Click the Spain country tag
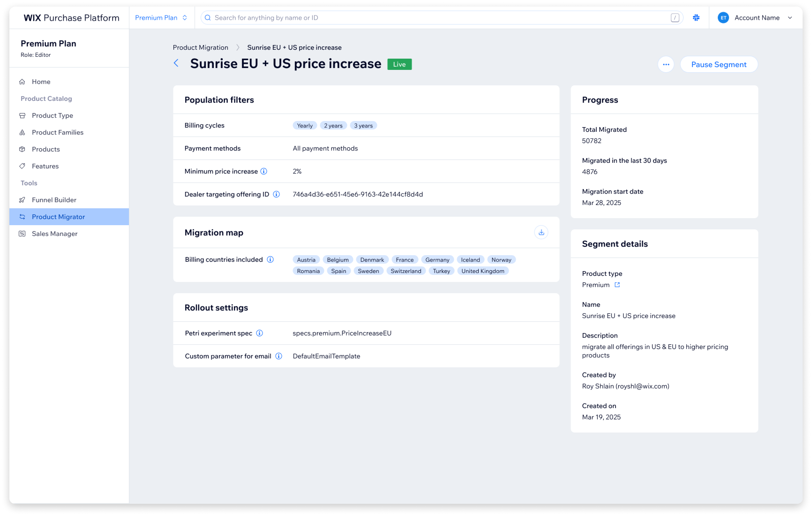The width and height of the screenshot is (812, 516). [x=338, y=271]
